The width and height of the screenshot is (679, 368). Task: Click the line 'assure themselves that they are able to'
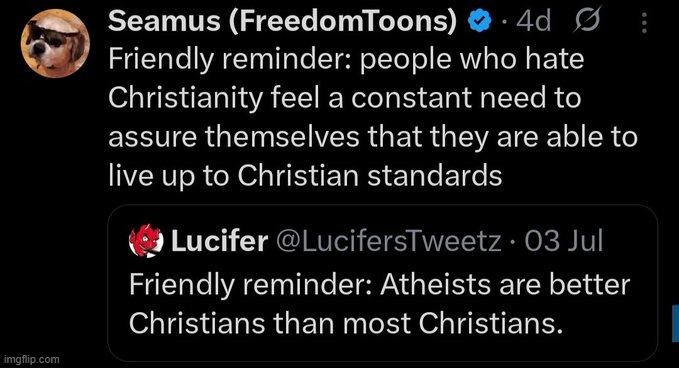(373, 137)
